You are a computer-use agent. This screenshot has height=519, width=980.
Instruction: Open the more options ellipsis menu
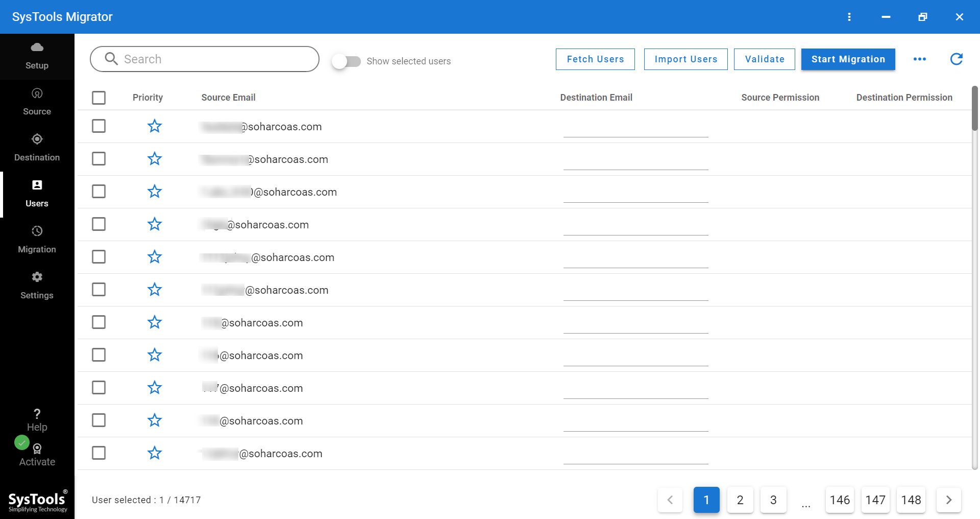pyautogui.click(x=920, y=59)
